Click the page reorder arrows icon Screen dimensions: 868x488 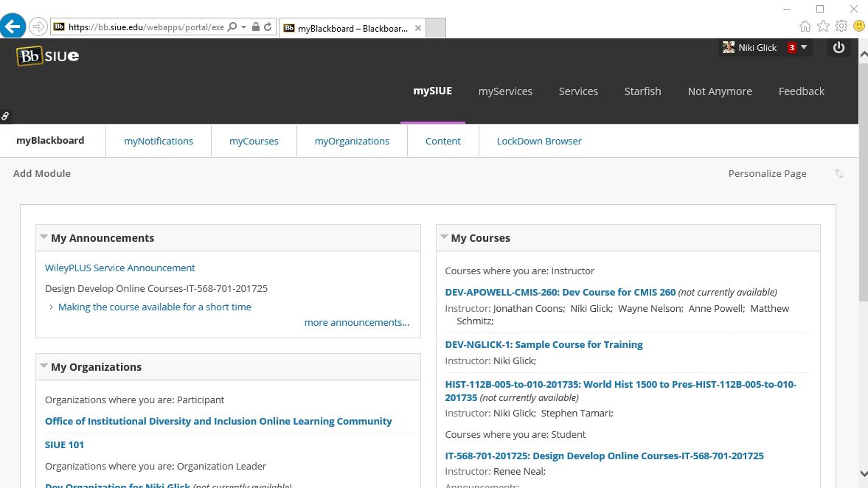pyautogui.click(x=839, y=174)
